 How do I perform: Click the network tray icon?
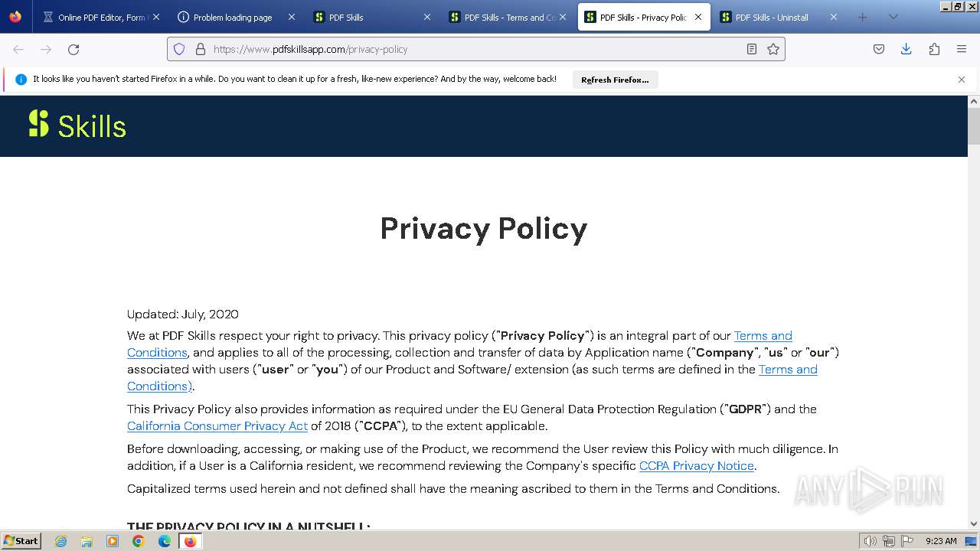(889, 541)
